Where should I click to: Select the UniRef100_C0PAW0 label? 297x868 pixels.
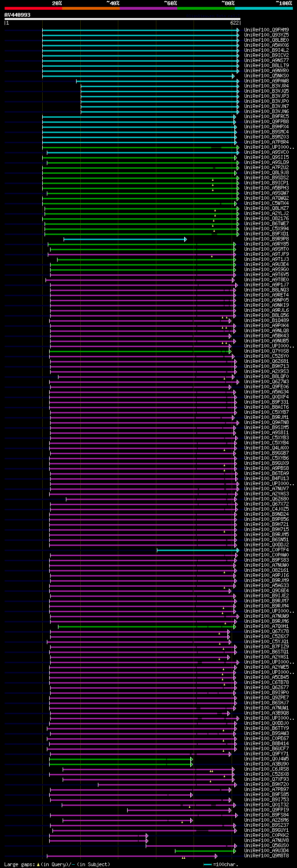pos(266,555)
